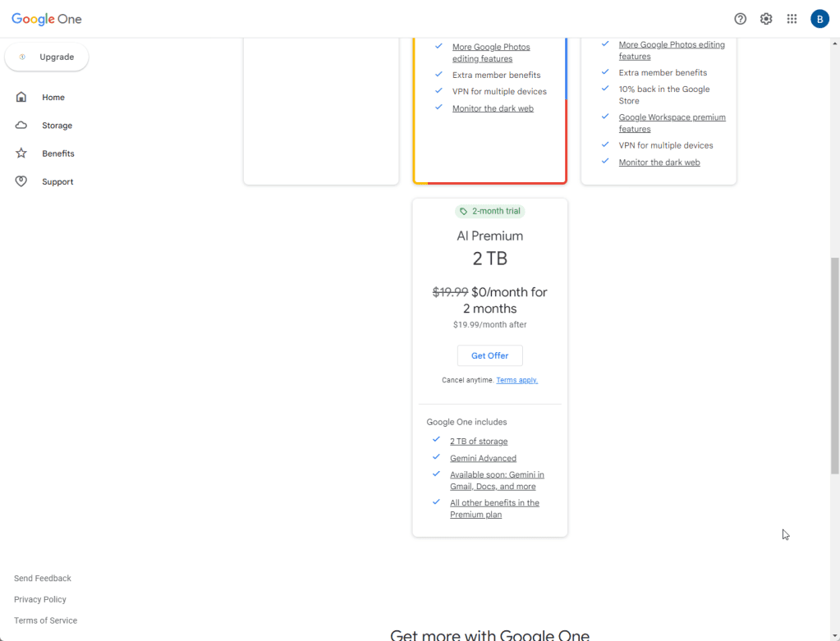
Task: Open the Terms apply link
Action: coord(516,380)
